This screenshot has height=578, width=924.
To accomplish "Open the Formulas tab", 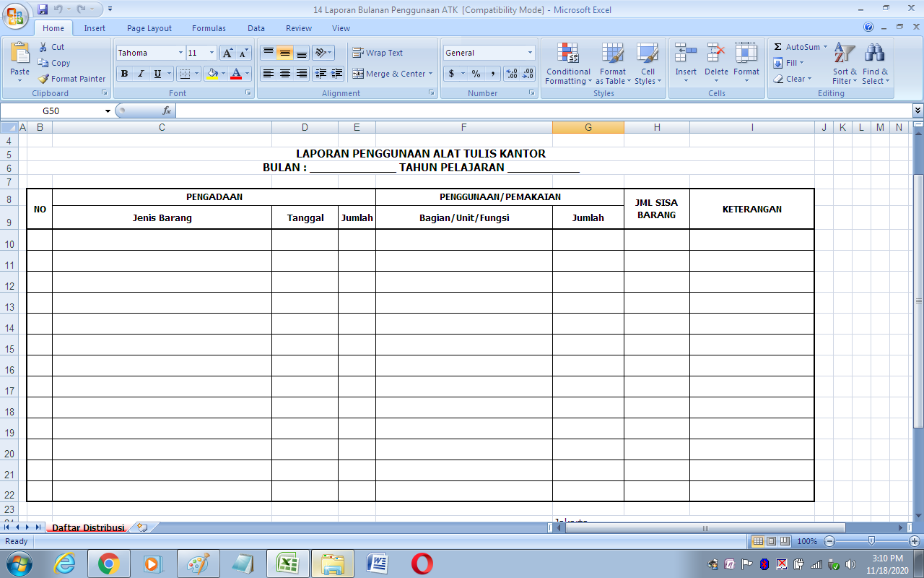I will 209,28.
